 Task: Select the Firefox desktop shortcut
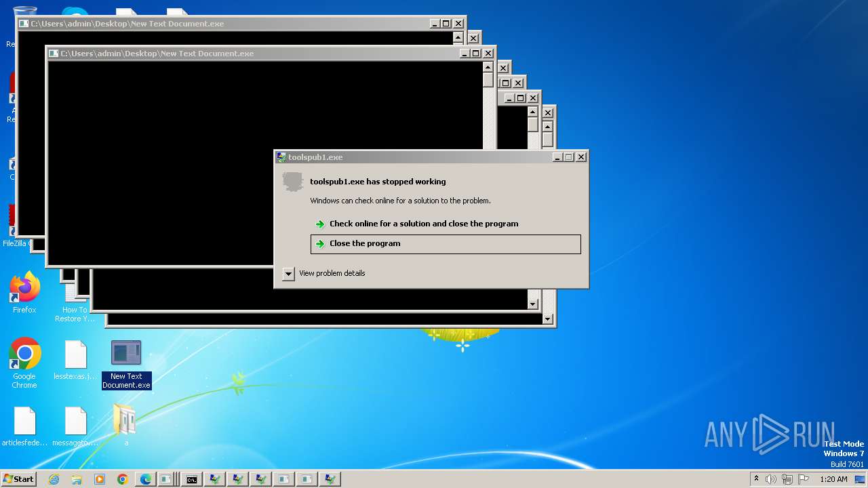tap(24, 293)
